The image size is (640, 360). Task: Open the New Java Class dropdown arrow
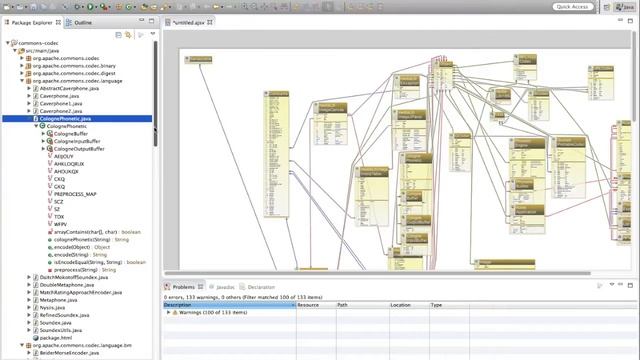click(135, 7)
